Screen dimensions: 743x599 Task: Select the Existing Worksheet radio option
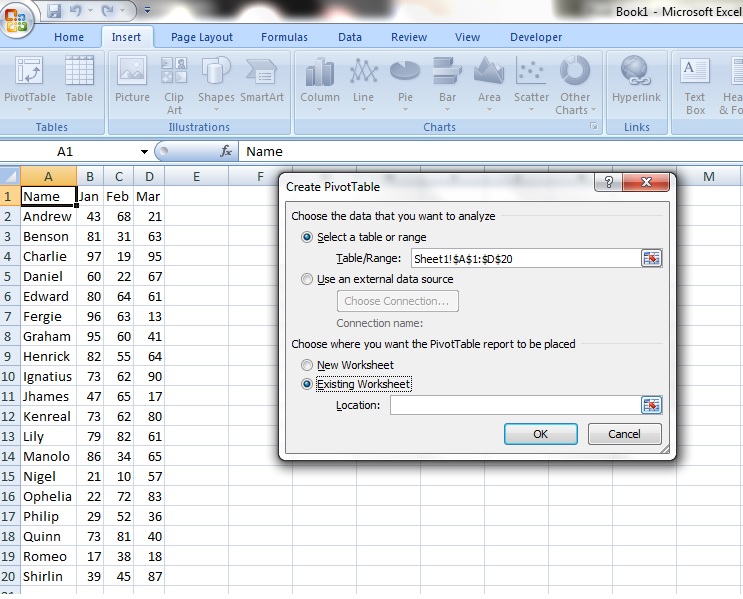tap(307, 385)
